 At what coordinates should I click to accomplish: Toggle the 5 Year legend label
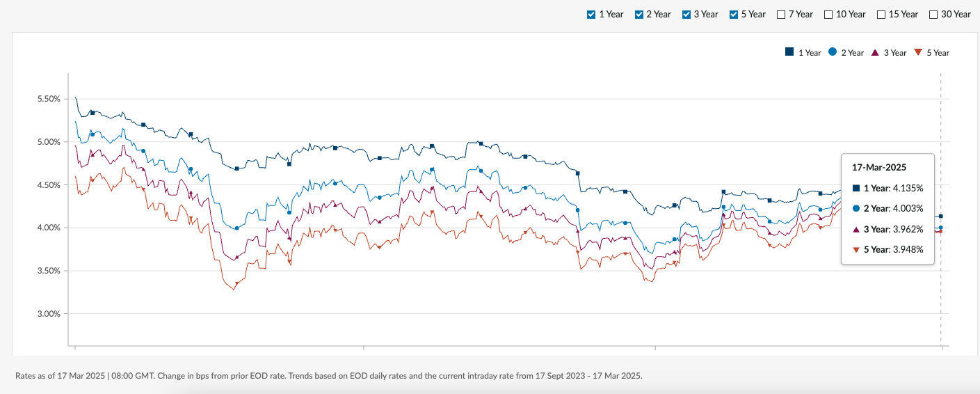coord(938,53)
